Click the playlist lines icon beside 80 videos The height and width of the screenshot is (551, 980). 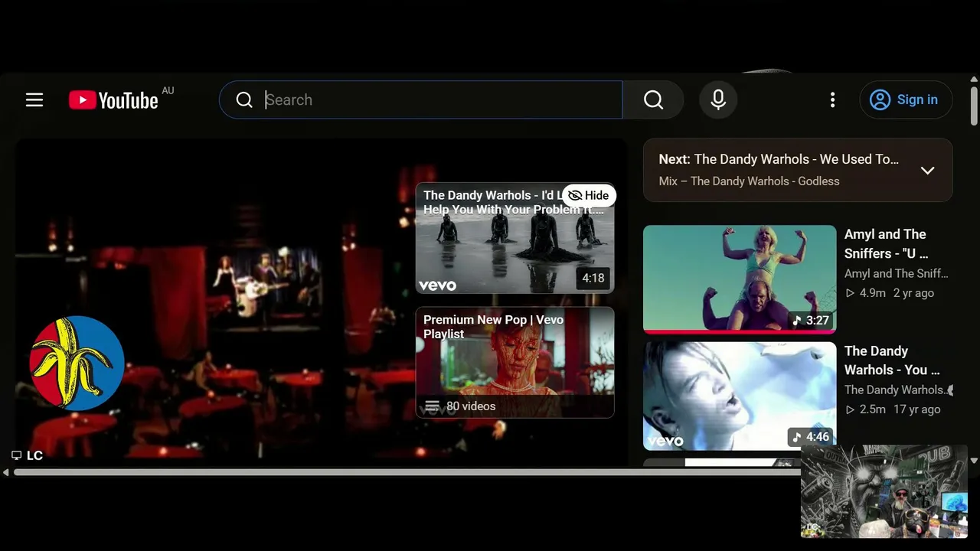432,406
